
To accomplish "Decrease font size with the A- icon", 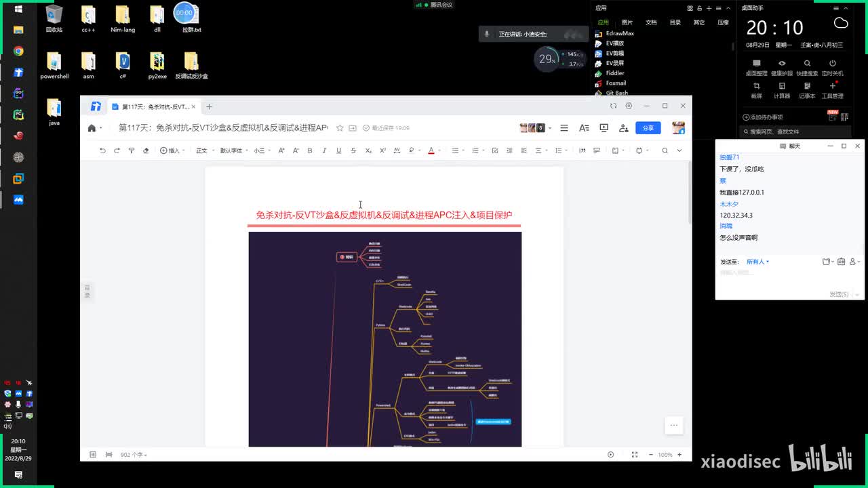I will pos(296,150).
